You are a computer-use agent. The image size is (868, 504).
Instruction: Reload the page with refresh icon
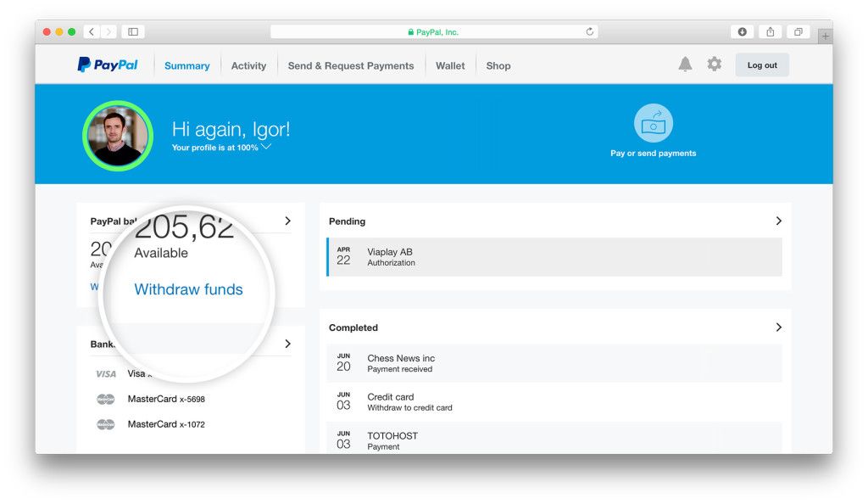point(589,32)
